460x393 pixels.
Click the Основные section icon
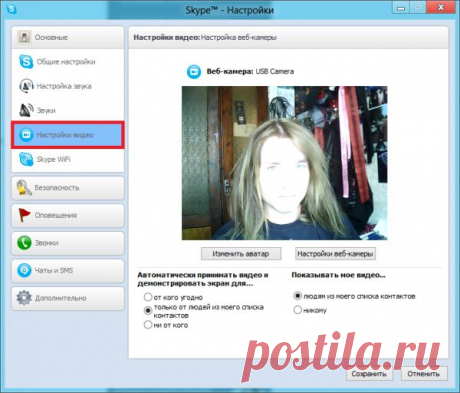[x=24, y=37]
